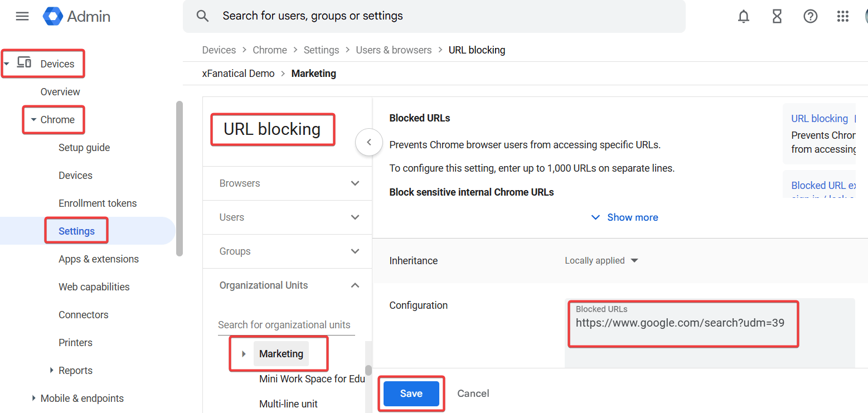
Task: Open notifications bell
Action: [743, 16]
